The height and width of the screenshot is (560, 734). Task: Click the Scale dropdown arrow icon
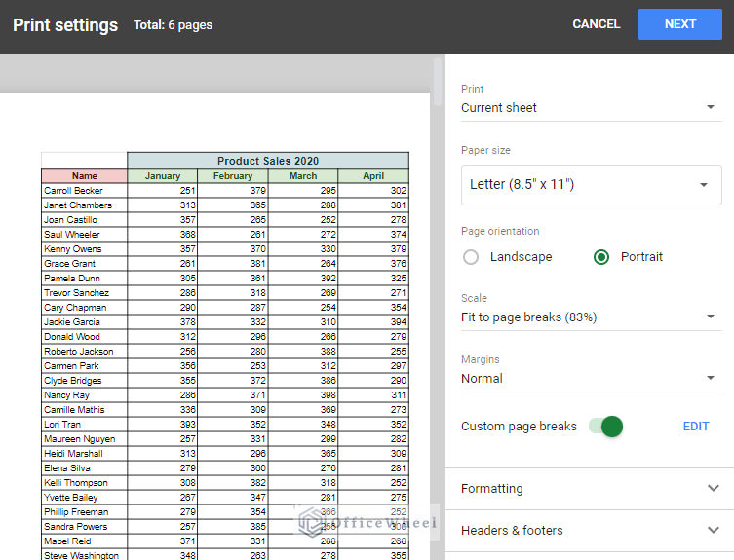(711, 317)
